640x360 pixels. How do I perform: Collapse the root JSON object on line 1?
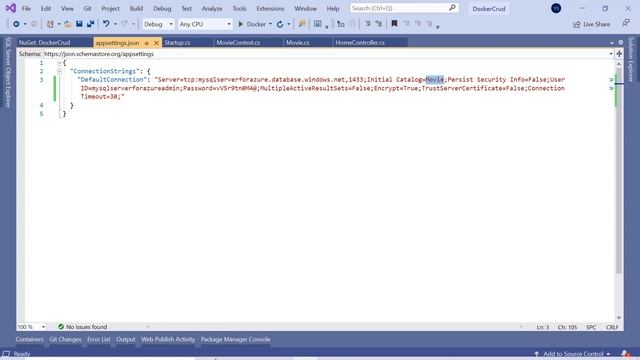[x=60, y=63]
